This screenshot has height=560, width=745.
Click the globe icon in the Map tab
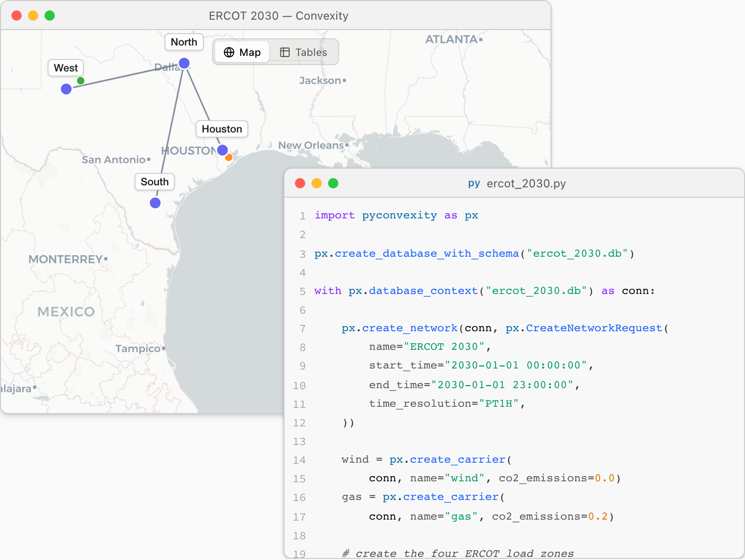click(229, 52)
